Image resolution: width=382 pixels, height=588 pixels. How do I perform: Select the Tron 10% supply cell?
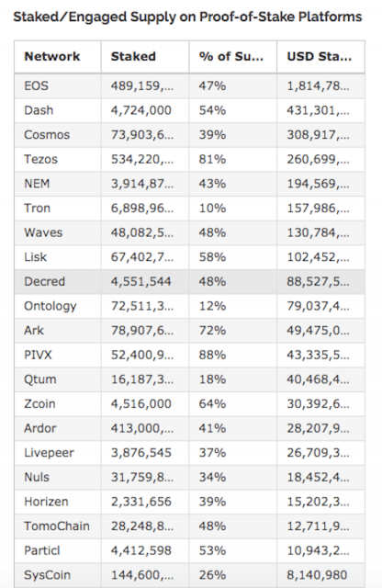tap(233, 209)
